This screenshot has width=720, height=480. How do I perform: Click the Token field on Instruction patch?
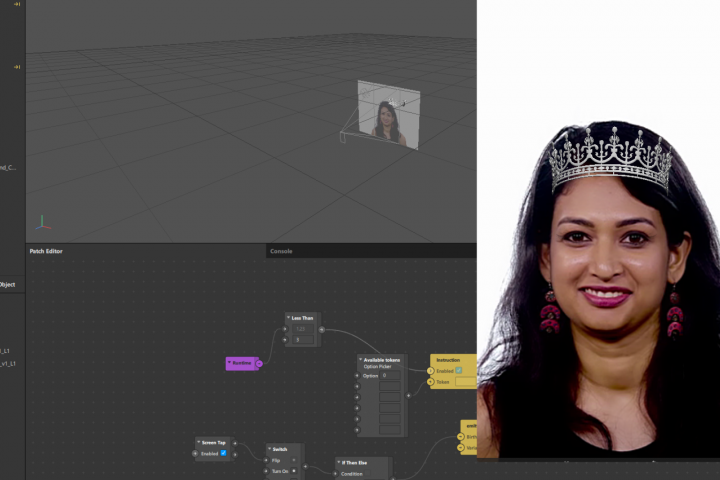466,382
